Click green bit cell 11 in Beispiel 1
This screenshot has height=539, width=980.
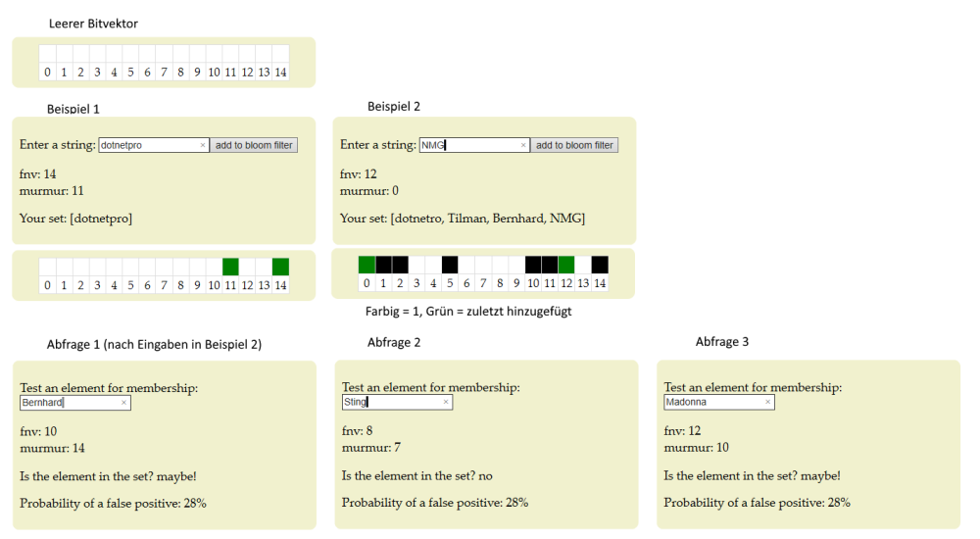coord(230,267)
